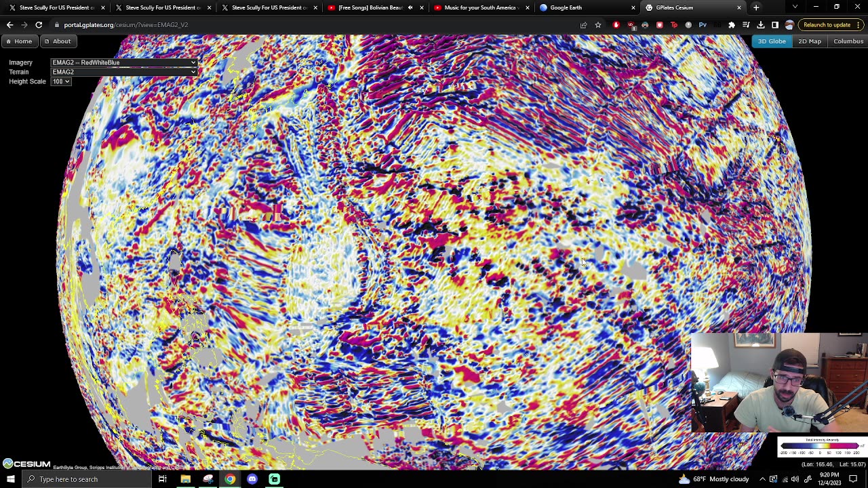Open the media controls icon in the toolbar
This screenshot has width=868, height=488.
coord(746,25)
